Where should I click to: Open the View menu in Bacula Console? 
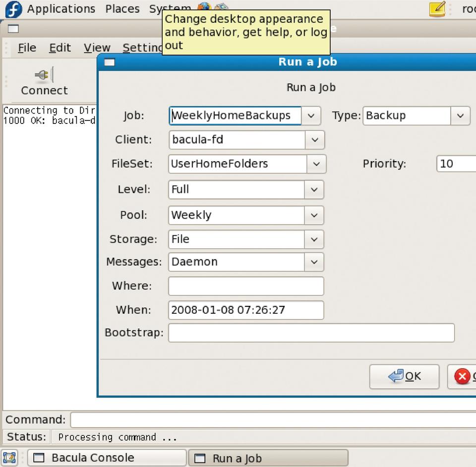click(x=97, y=48)
